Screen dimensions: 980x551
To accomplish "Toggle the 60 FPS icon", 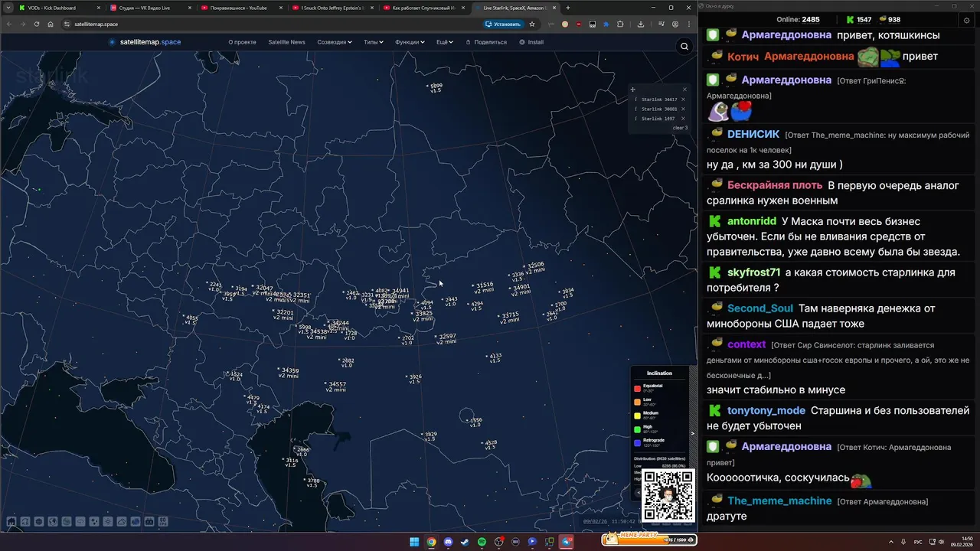I will [x=163, y=522].
